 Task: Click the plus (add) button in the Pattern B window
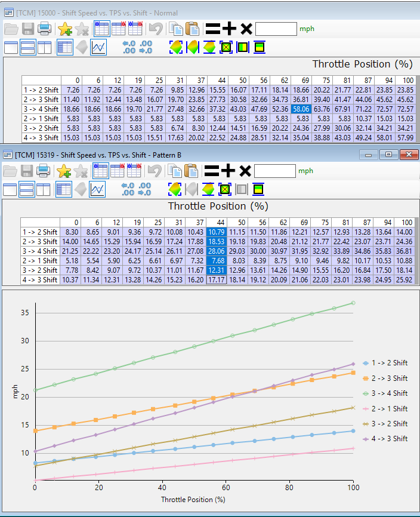click(228, 171)
